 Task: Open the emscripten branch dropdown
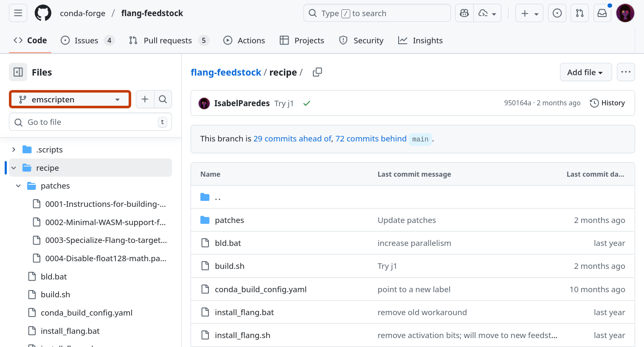70,99
